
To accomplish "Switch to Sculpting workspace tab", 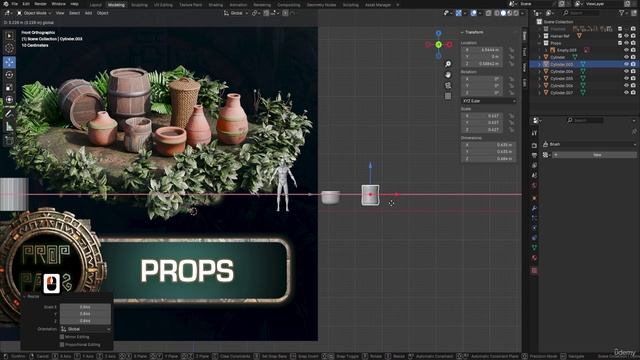I will (139, 5).
